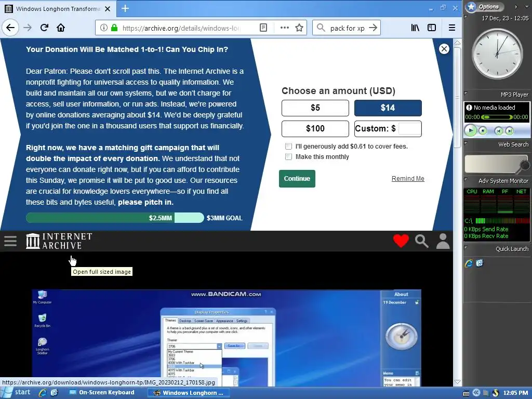Toggle the sidebars button
This screenshot has width=532, height=399.
click(x=432, y=28)
